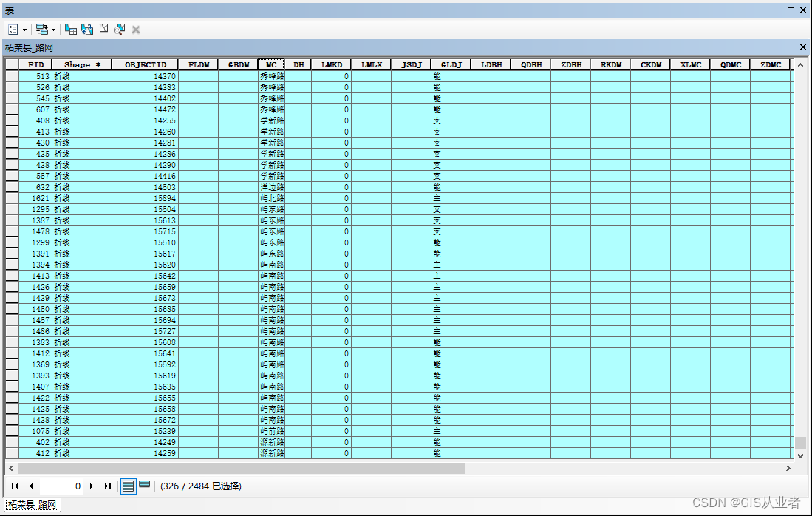This screenshot has width=812, height=516.
Task: Click the current record number field
Action: pyautogui.click(x=61, y=486)
